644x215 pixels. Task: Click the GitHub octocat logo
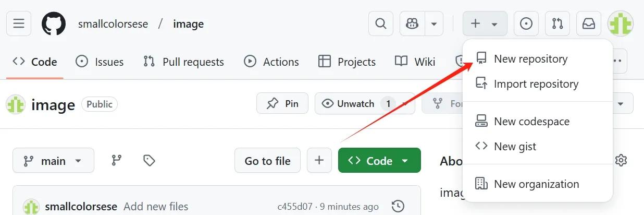[x=54, y=24]
